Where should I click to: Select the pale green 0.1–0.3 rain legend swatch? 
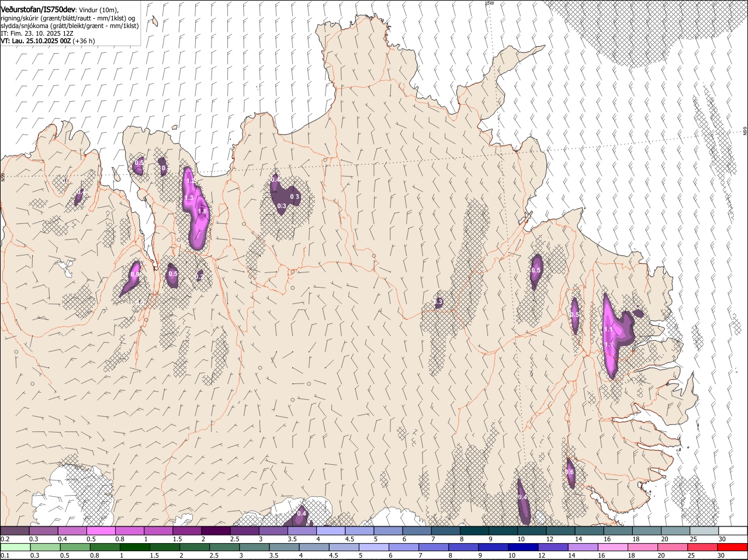pyautogui.click(x=15, y=547)
